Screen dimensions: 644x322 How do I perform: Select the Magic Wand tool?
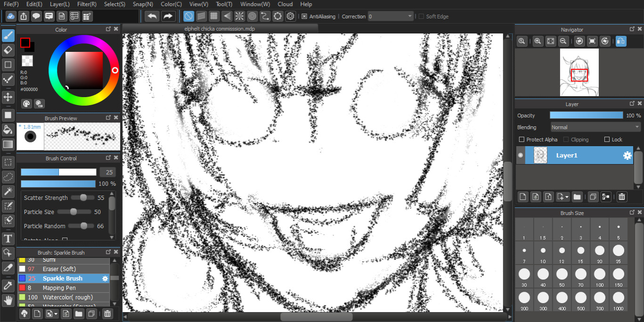tap(8, 191)
